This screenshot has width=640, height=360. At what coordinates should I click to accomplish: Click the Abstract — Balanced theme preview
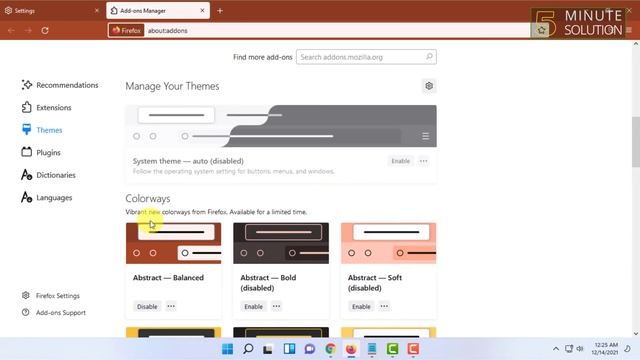(x=173, y=243)
